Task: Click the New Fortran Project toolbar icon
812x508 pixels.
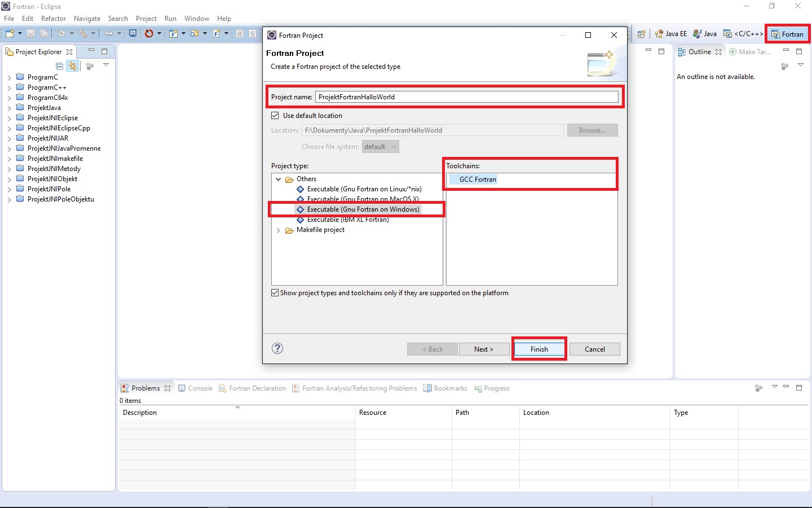Action: pos(173,34)
